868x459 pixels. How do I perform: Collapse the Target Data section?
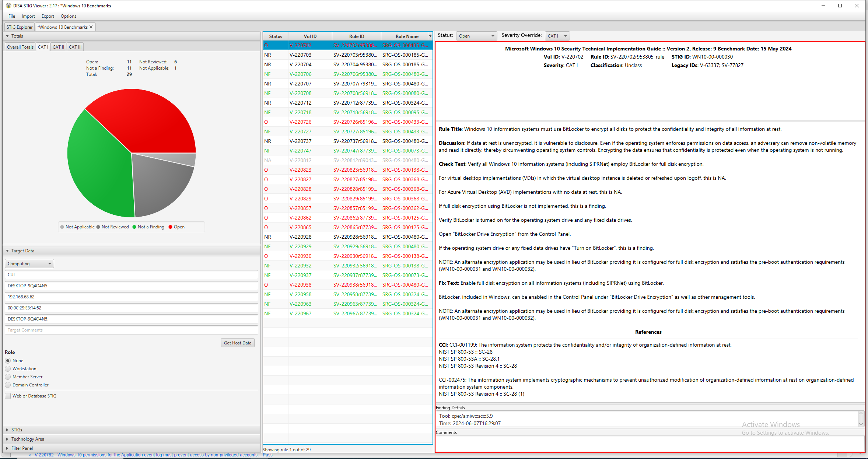click(x=7, y=250)
